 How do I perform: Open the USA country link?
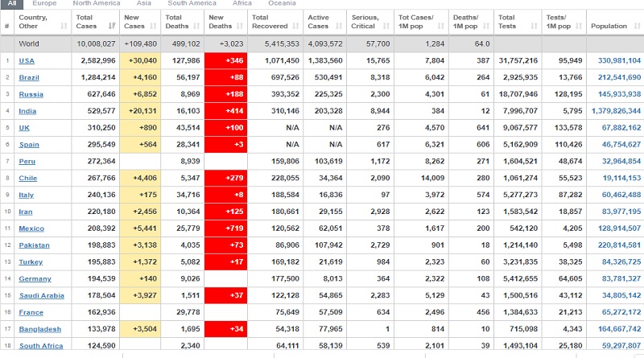(x=27, y=61)
